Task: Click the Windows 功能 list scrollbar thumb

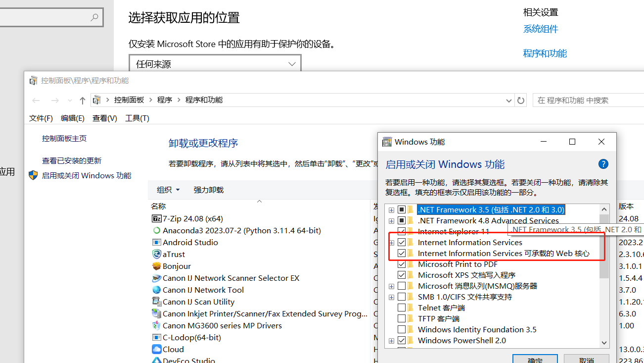Action: (x=604, y=246)
